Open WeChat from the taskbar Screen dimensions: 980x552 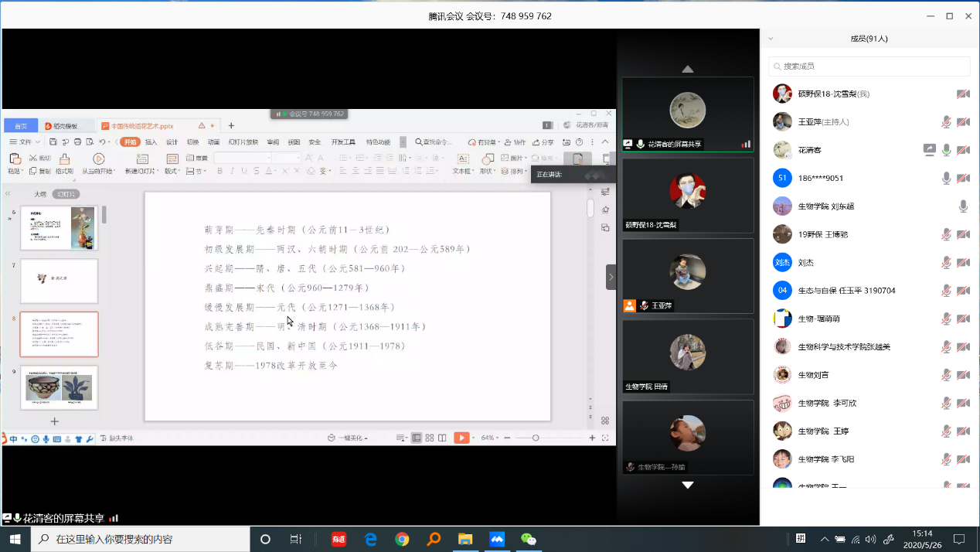(x=529, y=539)
